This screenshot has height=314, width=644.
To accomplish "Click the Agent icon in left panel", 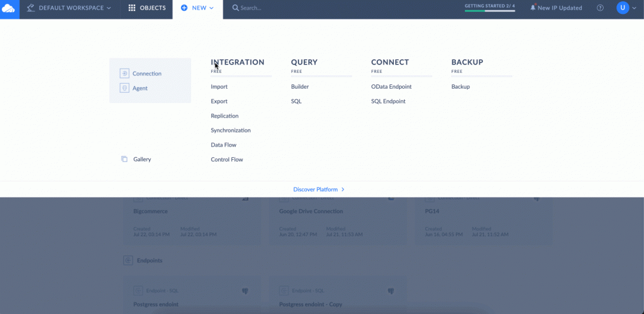I will click(x=125, y=88).
